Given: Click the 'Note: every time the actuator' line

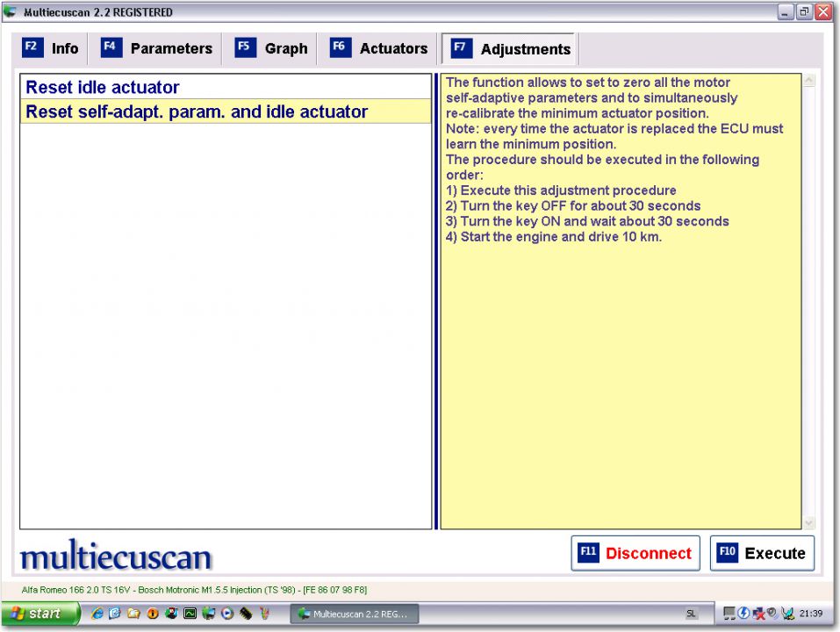Looking at the screenshot, I should 614,128.
